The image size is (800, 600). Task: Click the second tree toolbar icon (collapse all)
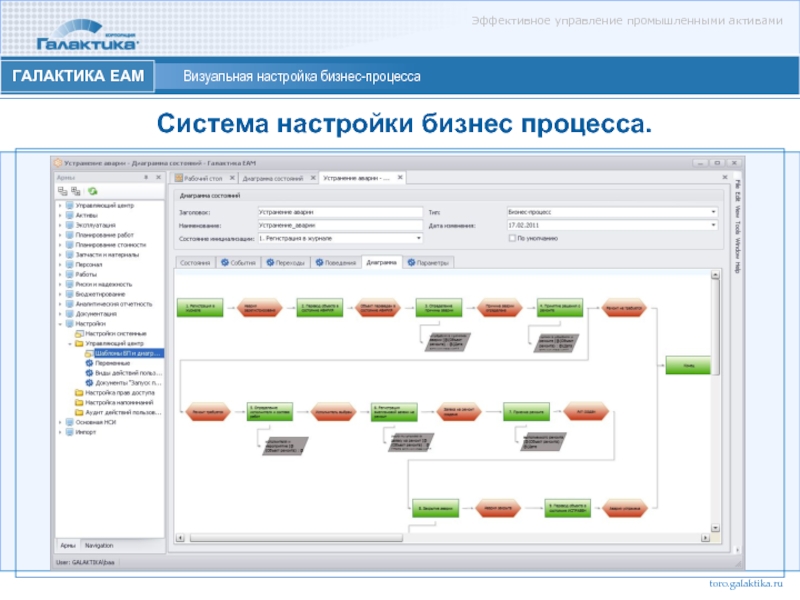76,191
